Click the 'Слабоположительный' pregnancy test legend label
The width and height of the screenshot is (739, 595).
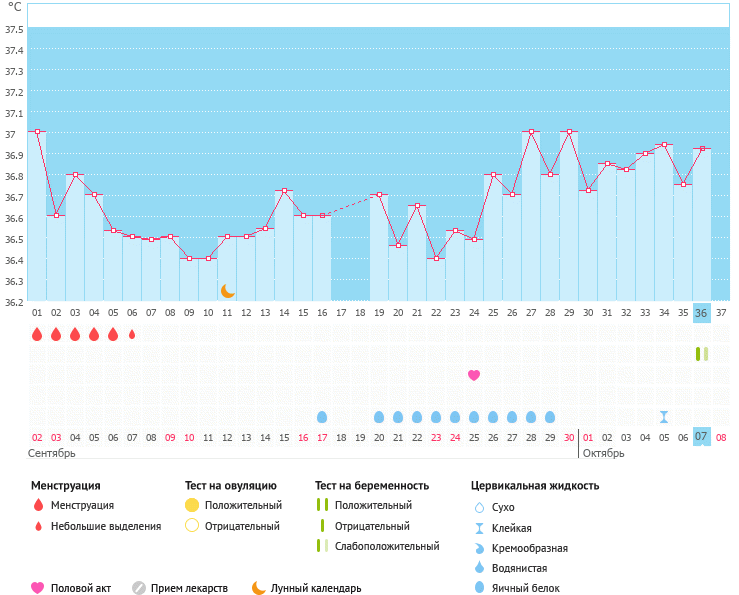387,546
